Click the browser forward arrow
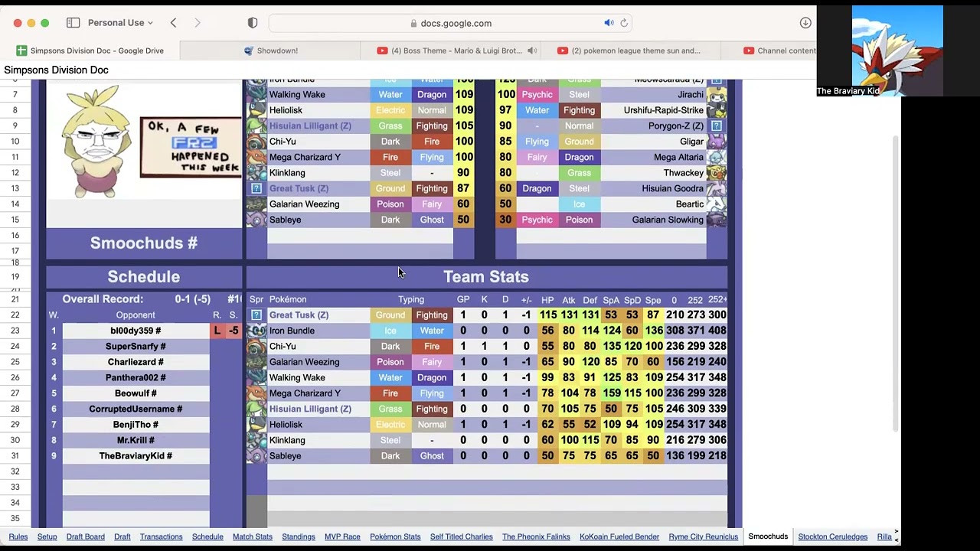980x551 pixels. click(x=198, y=23)
